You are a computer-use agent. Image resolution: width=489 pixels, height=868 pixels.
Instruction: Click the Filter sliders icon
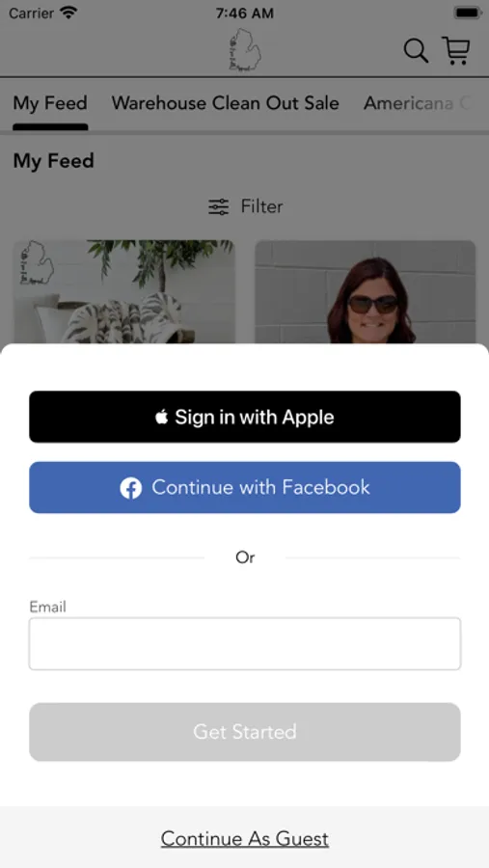(218, 206)
